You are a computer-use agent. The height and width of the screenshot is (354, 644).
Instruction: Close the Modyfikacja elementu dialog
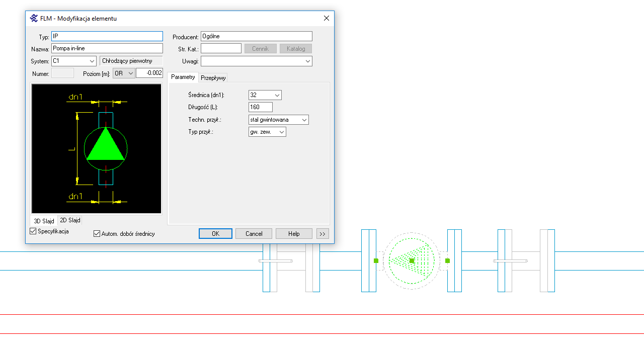point(327,18)
